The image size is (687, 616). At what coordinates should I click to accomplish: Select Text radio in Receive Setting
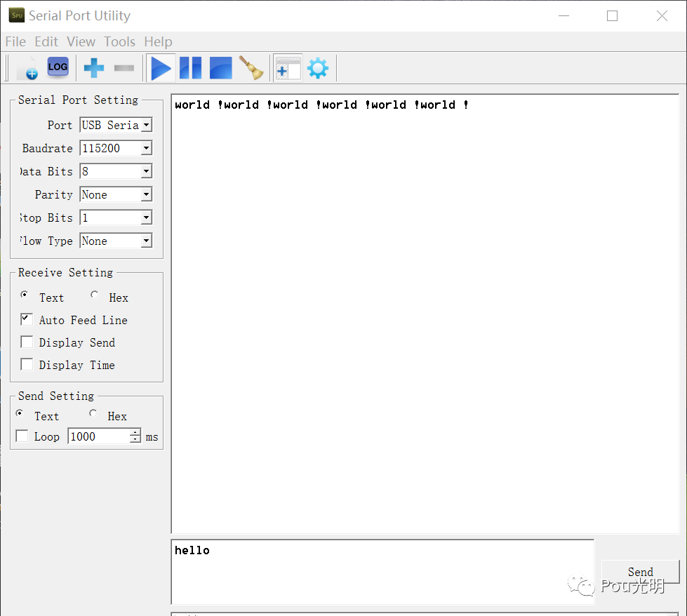coord(24,295)
